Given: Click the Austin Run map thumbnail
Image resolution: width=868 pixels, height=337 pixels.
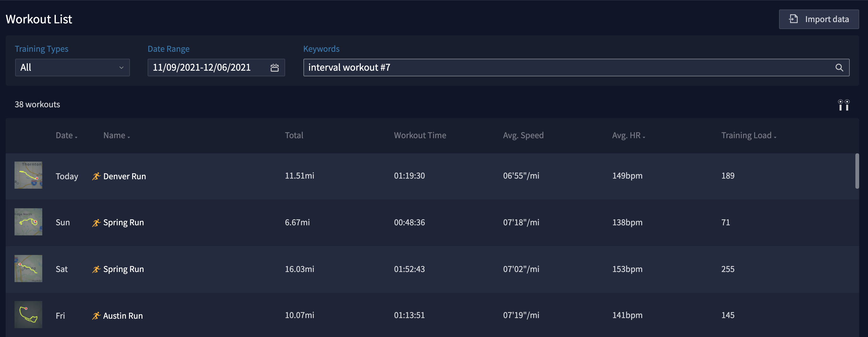Looking at the screenshot, I should 28,315.
